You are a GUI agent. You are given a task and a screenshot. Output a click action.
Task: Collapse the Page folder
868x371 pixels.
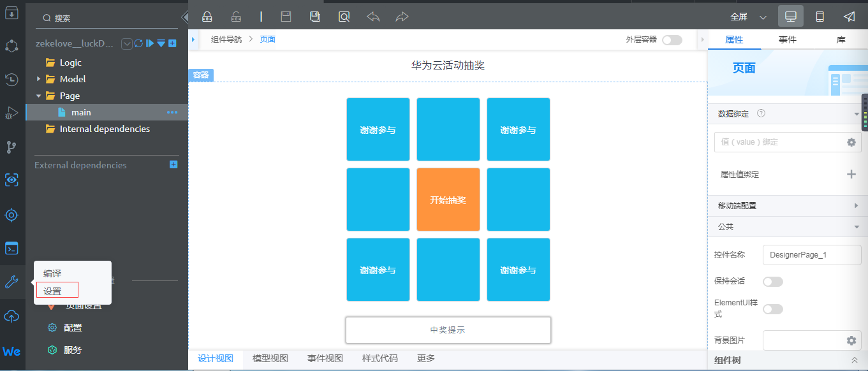pos(38,96)
